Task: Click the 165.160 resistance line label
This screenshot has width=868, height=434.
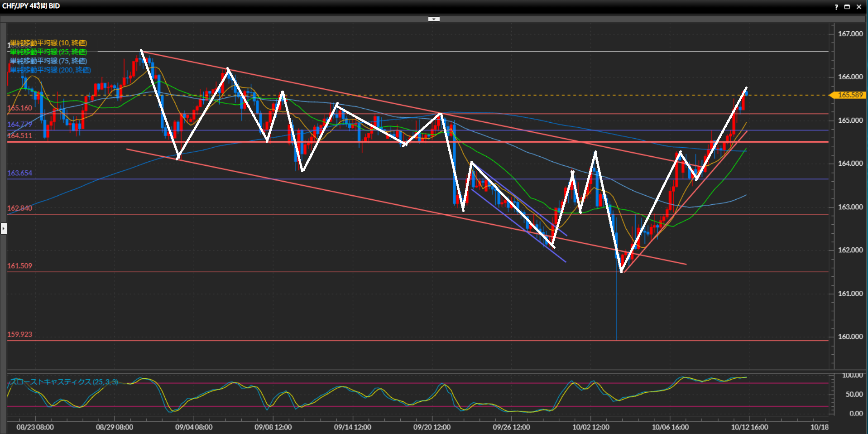Action: click(20, 108)
